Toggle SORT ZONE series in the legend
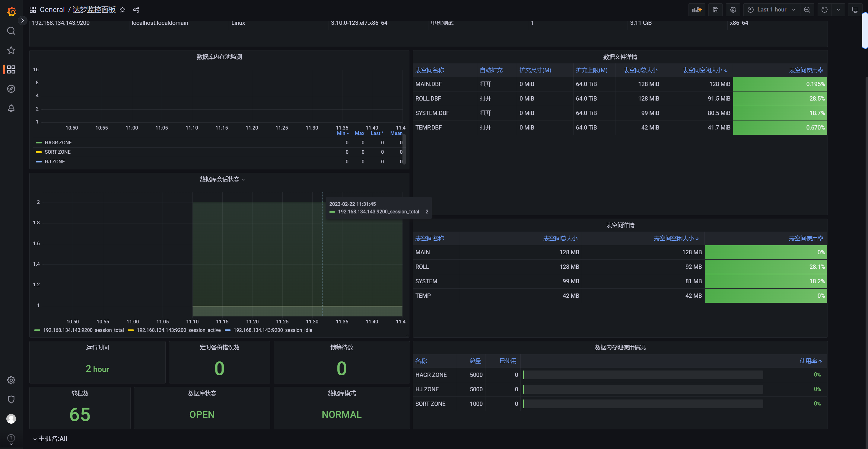The image size is (868, 449). (x=58, y=152)
